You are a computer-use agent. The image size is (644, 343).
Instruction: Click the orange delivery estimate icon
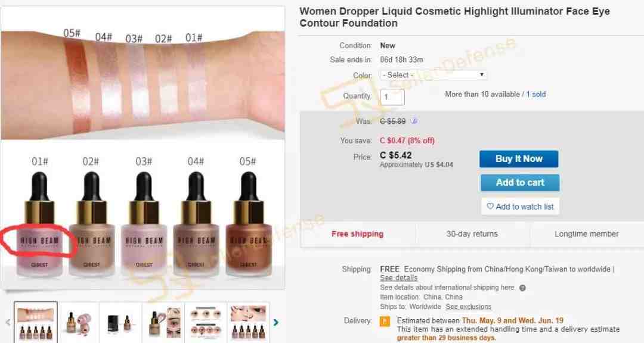pos(385,321)
